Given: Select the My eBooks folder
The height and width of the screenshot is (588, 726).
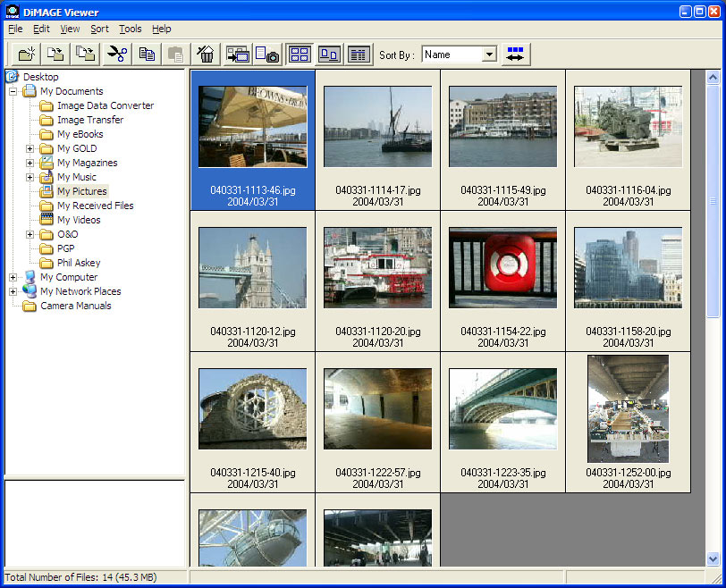Looking at the screenshot, I should pos(80,134).
